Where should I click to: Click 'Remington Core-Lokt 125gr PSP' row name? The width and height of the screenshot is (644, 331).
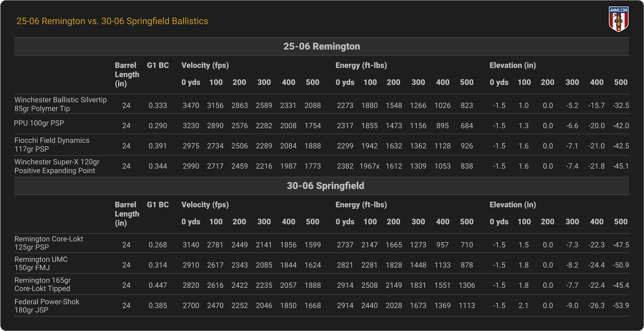(49, 243)
